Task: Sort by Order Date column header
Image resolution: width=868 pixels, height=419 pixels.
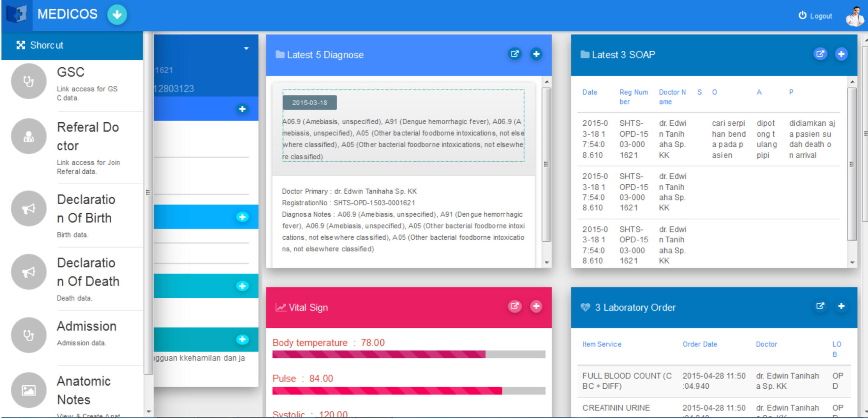Action: click(x=699, y=344)
